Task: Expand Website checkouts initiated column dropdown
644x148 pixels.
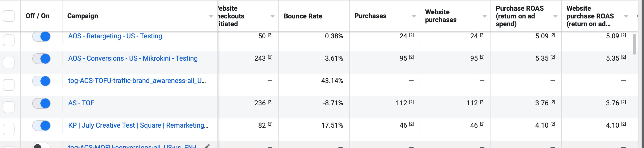Action: 273,16
